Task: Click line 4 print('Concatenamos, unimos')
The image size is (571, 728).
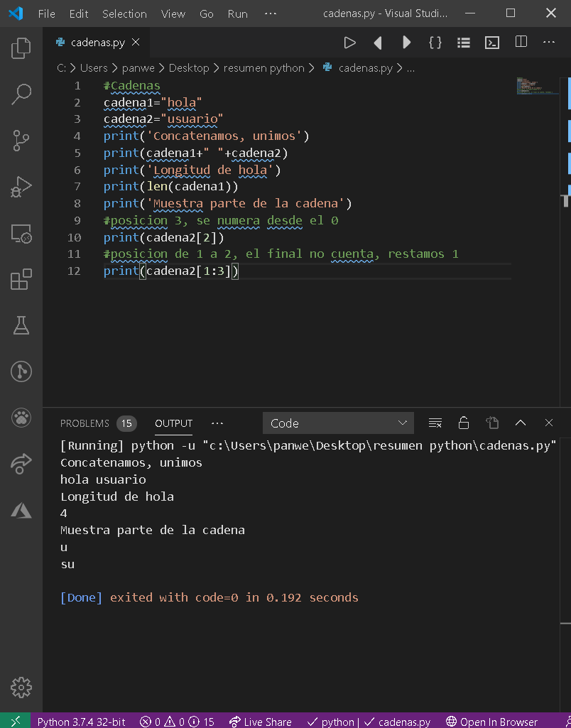Action: coord(206,136)
